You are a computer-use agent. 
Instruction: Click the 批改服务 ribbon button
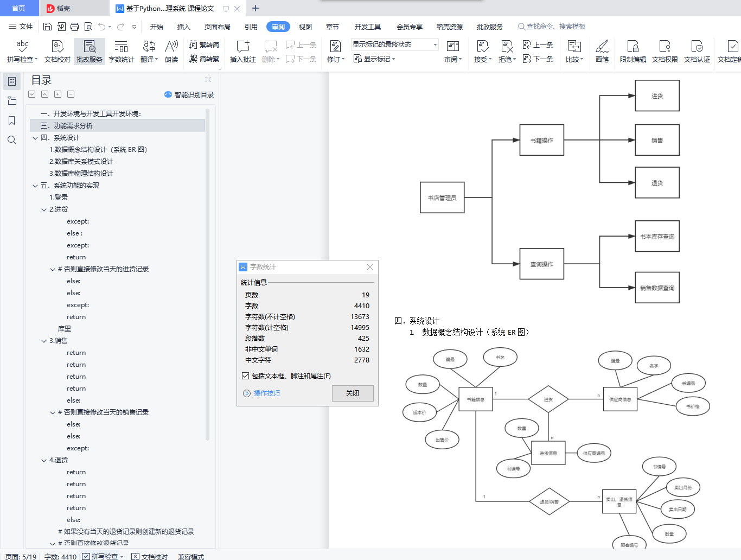[x=90, y=52]
